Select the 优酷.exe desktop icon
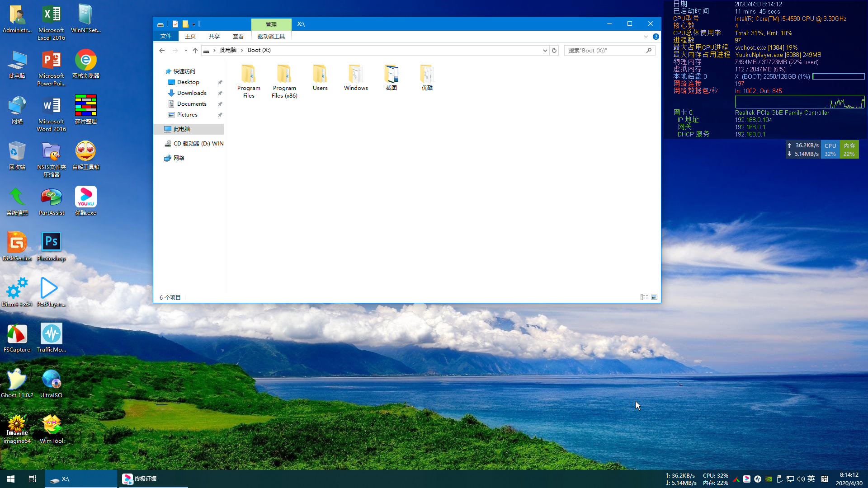The image size is (868, 488). pyautogui.click(x=85, y=202)
